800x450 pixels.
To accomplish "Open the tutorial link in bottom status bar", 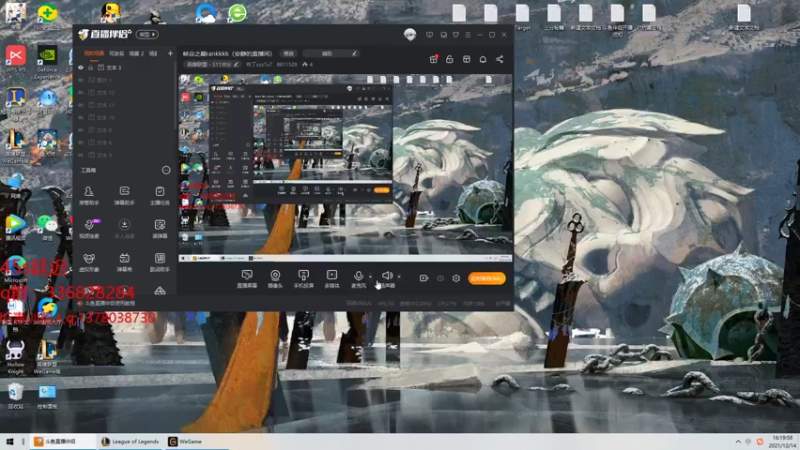I will coord(110,303).
